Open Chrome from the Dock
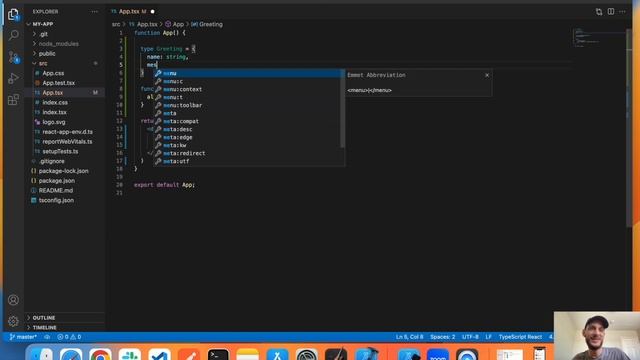The height and width of the screenshot is (360, 640). click(x=100, y=354)
